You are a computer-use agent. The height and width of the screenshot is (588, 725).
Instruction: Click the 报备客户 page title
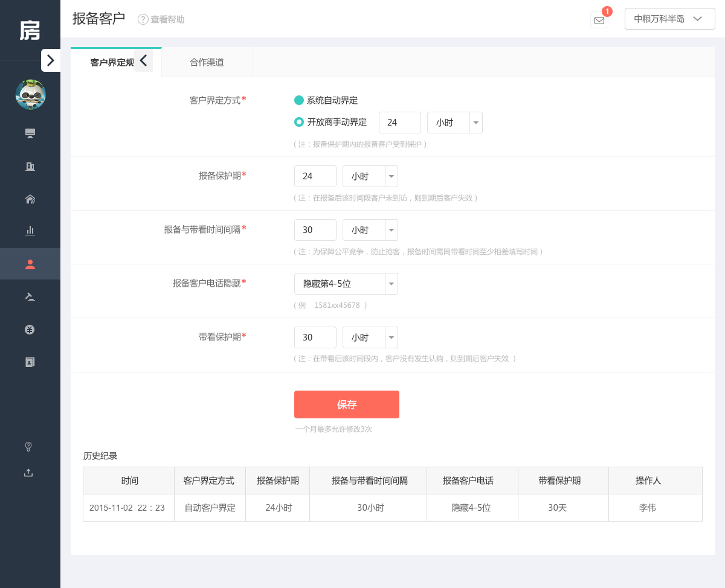[98, 19]
